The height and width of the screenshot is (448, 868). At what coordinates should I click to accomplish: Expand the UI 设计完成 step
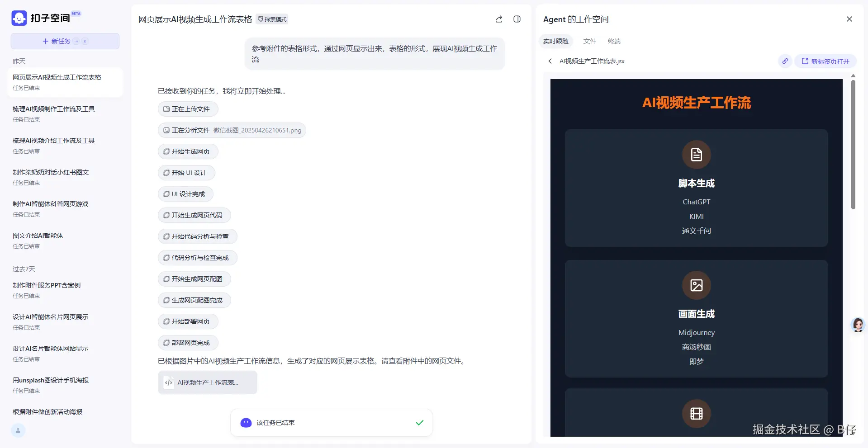pos(185,194)
